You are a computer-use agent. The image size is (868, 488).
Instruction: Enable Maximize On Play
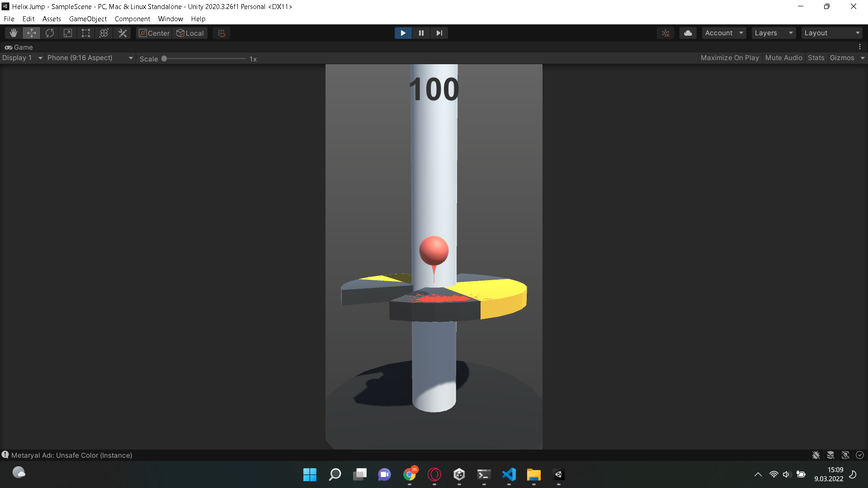[730, 58]
